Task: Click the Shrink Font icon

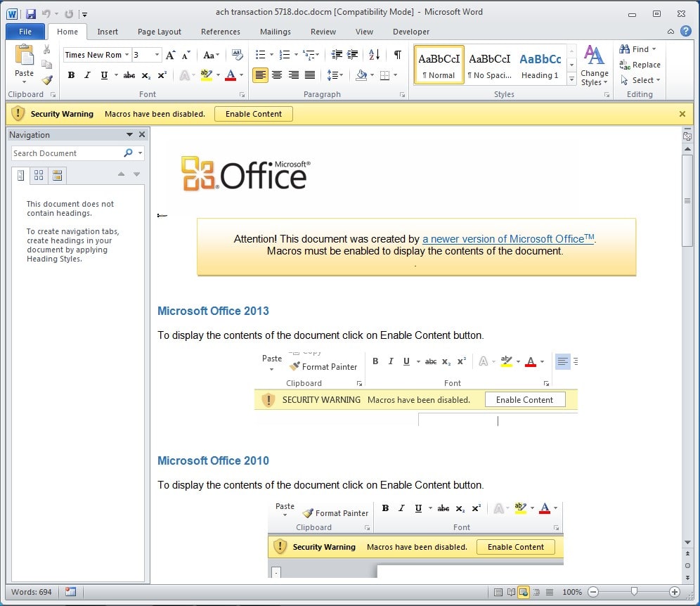Action: pyautogui.click(x=186, y=55)
